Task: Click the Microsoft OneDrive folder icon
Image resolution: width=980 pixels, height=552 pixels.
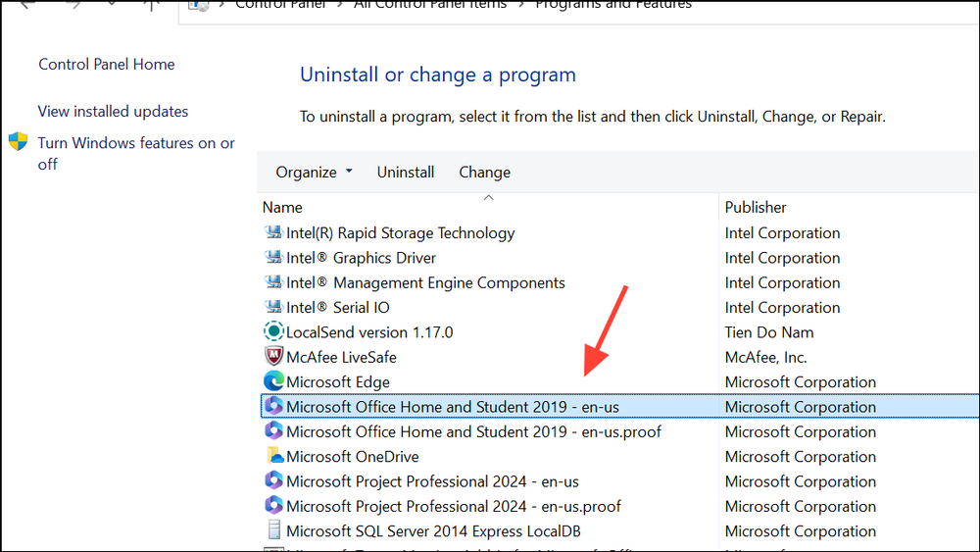Action: (274, 456)
